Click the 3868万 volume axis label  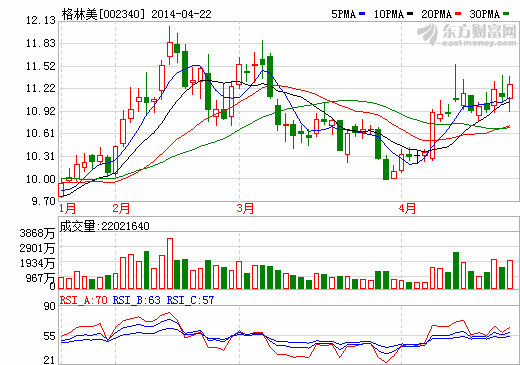(x=37, y=233)
